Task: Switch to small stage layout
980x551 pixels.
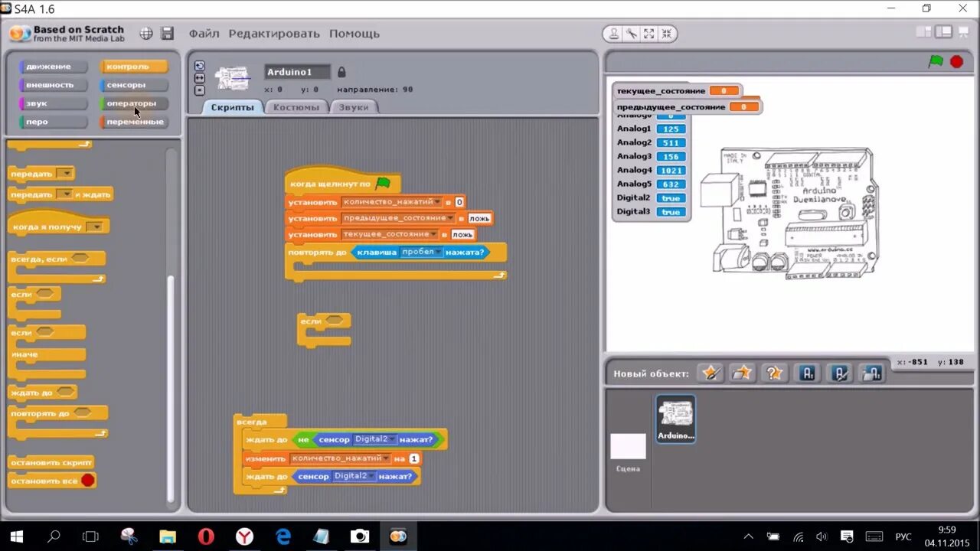Action: 925,32
